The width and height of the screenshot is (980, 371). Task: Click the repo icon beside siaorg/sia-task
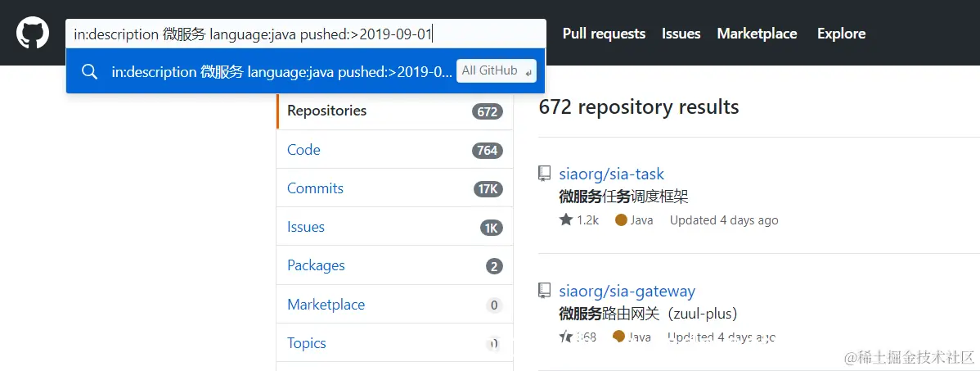coord(544,174)
